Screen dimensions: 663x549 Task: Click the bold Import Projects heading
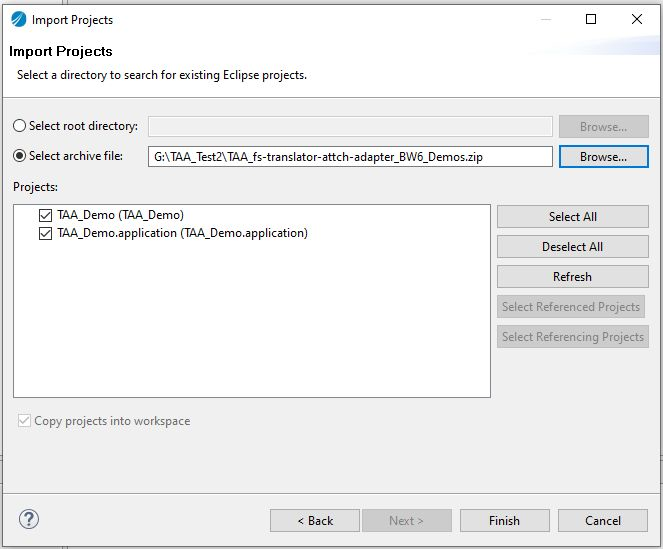61,51
